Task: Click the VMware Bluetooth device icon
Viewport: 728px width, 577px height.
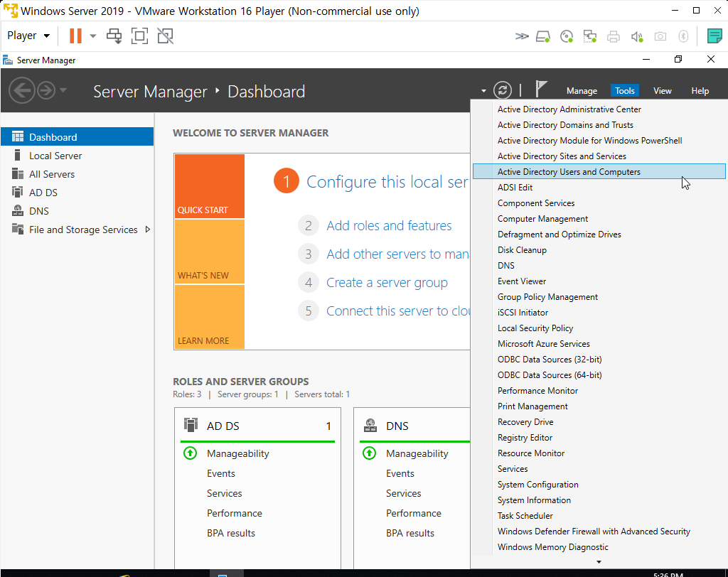Action: [683, 36]
